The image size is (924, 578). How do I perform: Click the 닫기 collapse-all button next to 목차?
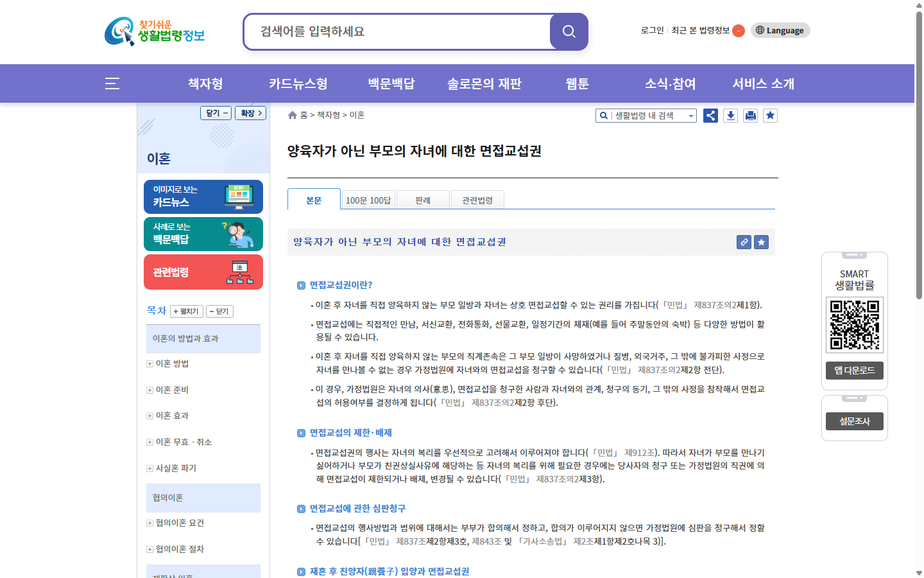(219, 311)
